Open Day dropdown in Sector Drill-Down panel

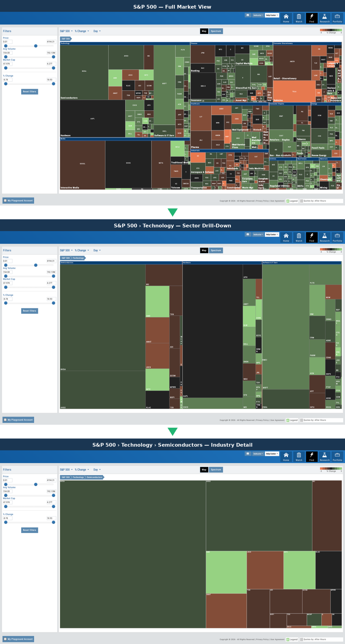tap(97, 251)
